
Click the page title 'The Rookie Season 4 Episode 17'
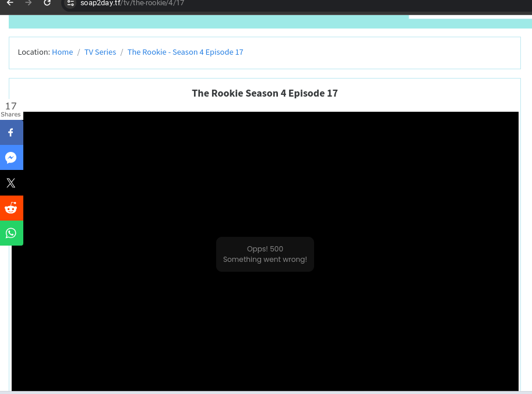(x=265, y=93)
